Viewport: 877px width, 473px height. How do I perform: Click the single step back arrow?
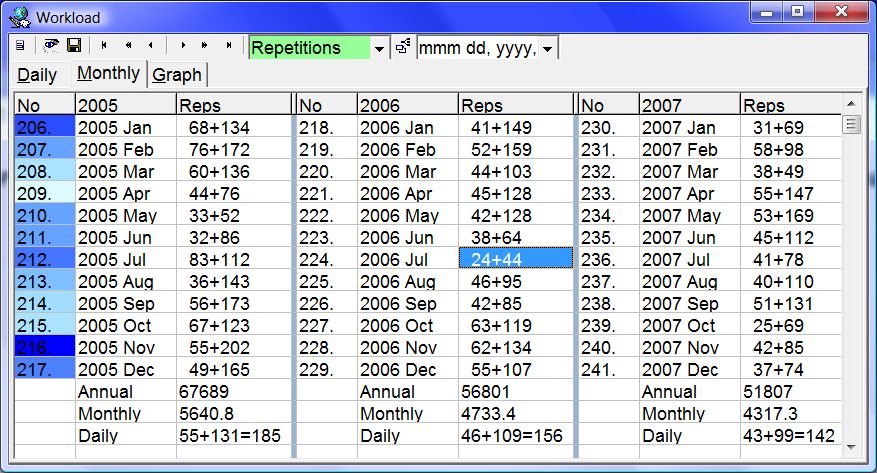pos(151,47)
